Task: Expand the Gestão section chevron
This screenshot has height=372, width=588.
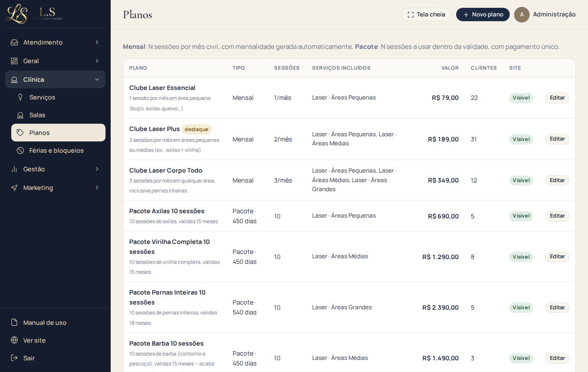Action: (x=97, y=169)
